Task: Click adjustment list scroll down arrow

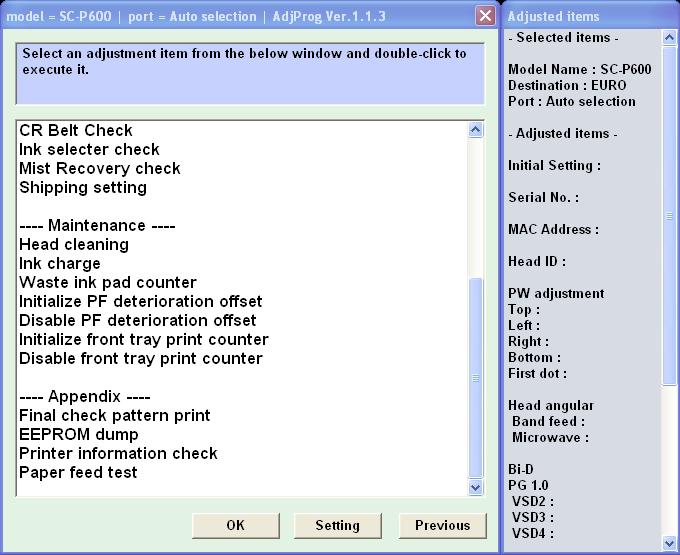Action: tap(476, 487)
